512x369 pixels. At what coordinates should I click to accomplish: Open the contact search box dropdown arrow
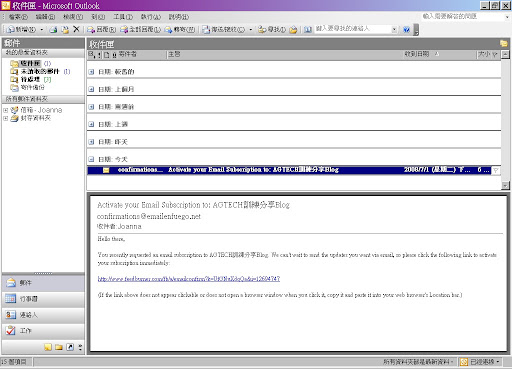394,29
